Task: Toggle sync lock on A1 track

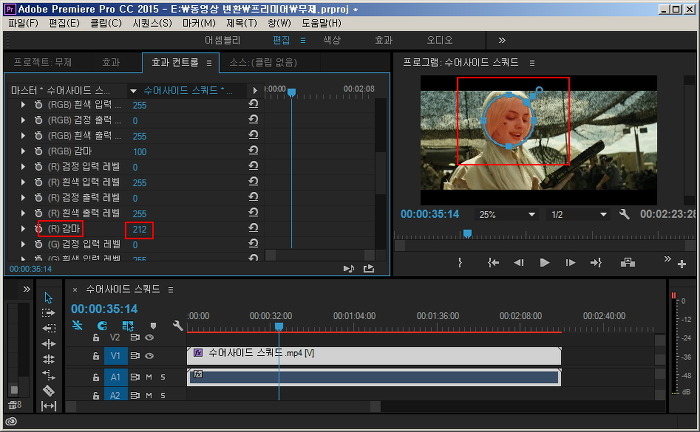Action: click(x=135, y=377)
